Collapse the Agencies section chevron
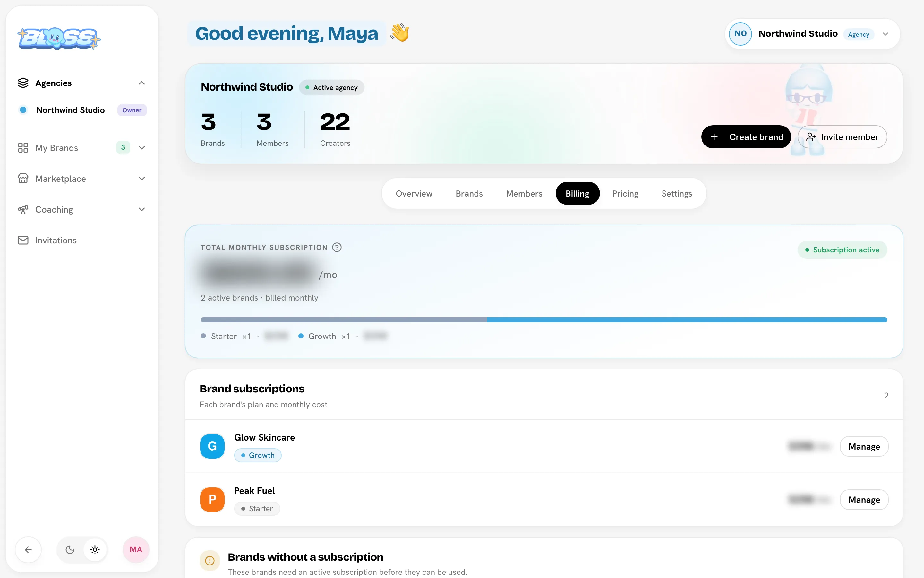The height and width of the screenshot is (578, 924). [142, 83]
